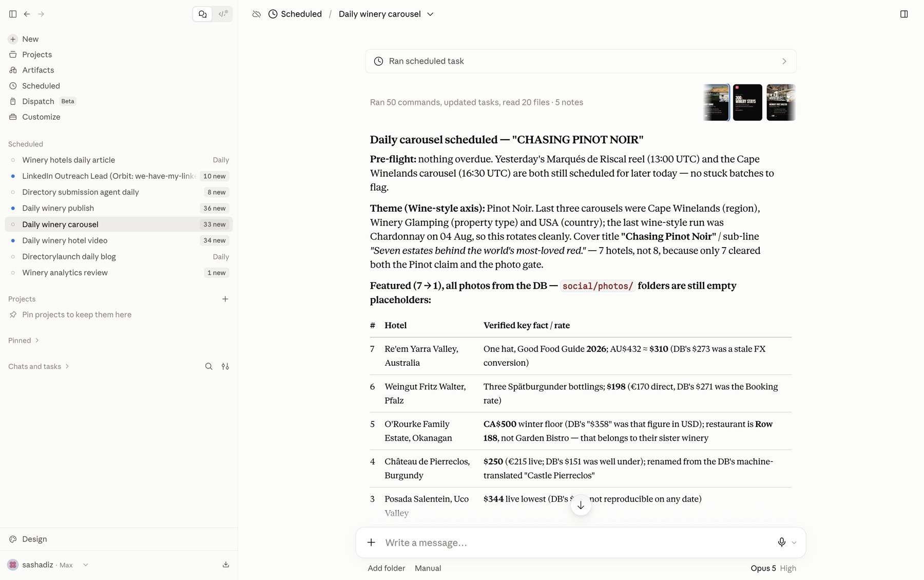Click the plus icon beside New
Viewport: 924px width, 580px height.
(x=13, y=39)
